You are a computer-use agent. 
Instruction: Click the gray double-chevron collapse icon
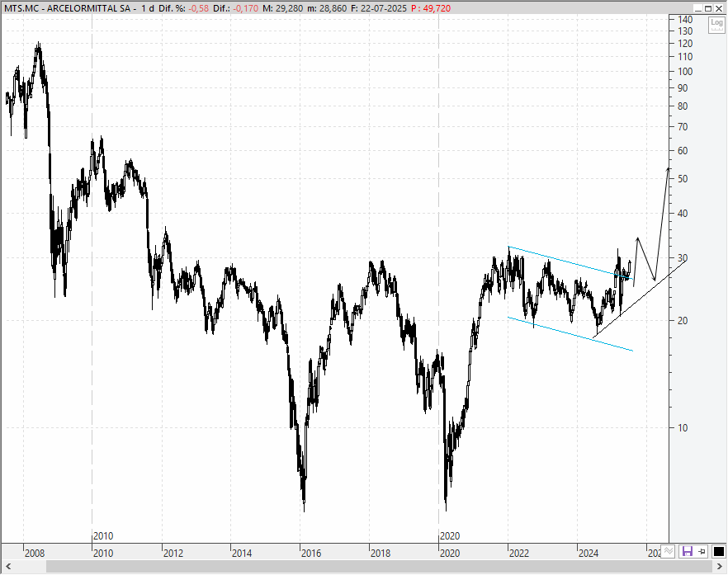coord(668,551)
